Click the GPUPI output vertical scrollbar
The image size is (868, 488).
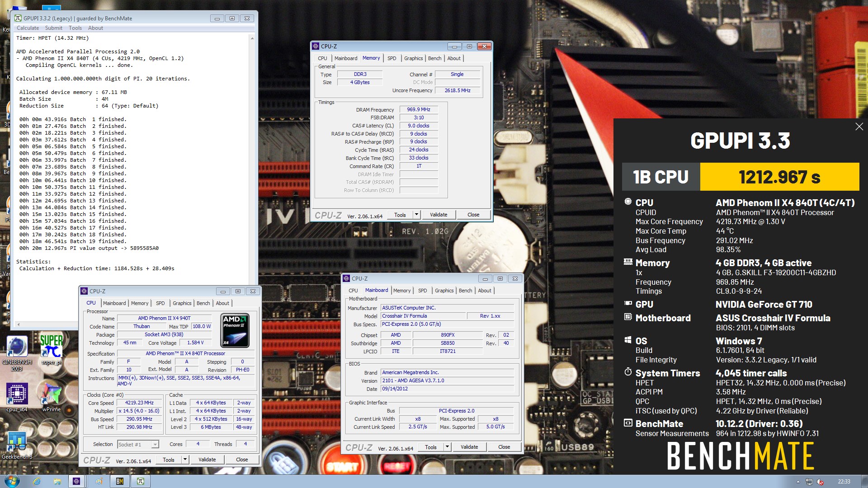(x=252, y=178)
